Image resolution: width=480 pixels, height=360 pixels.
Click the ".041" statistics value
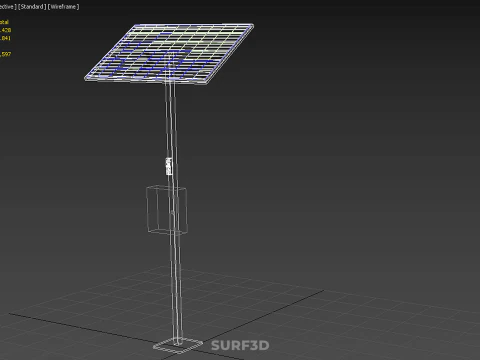point(6,38)
